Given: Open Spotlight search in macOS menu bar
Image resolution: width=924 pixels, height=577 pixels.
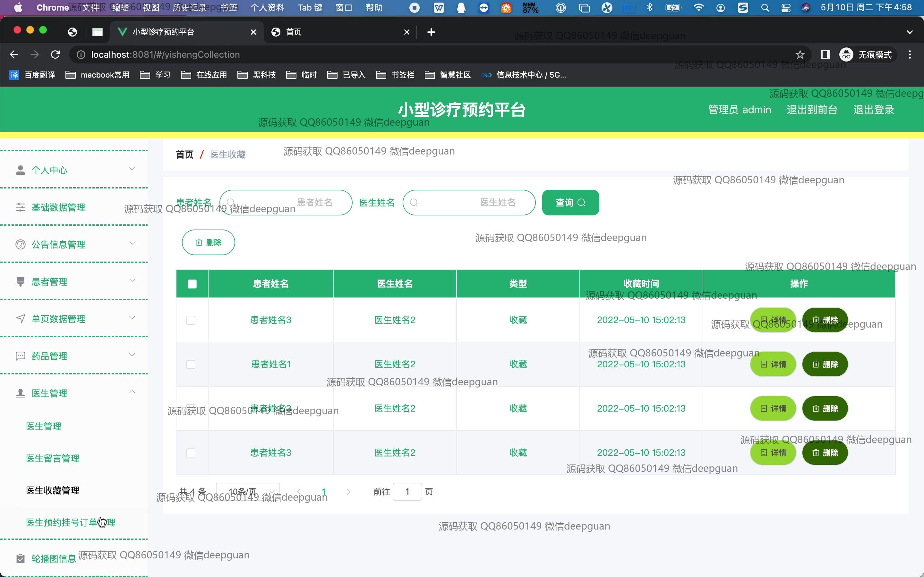Looking at the screenshot, I should pyautogui.click(x=765, y=8).
